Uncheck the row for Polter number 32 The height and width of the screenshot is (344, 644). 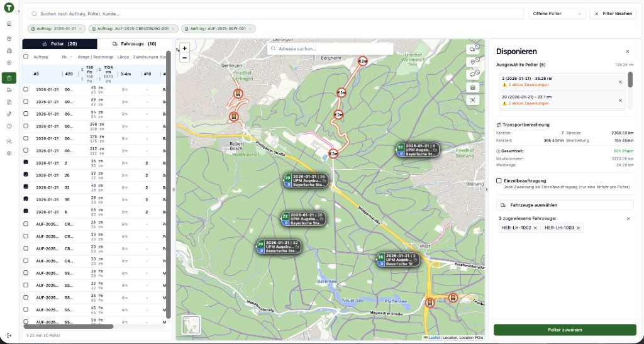click(26, 187)
